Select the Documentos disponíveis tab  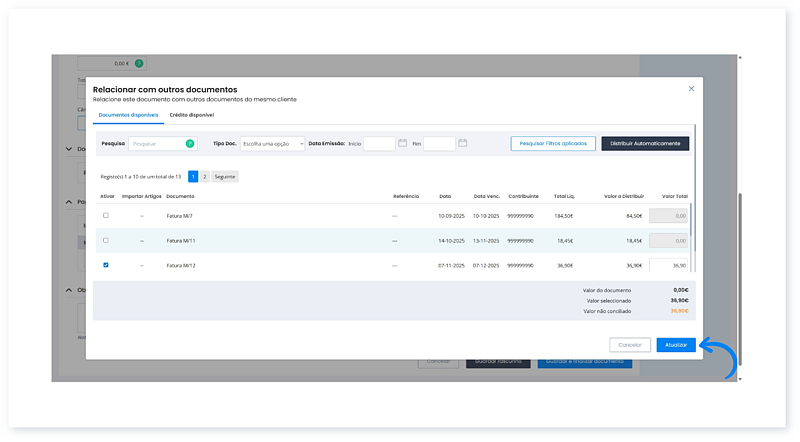(127, 115)
